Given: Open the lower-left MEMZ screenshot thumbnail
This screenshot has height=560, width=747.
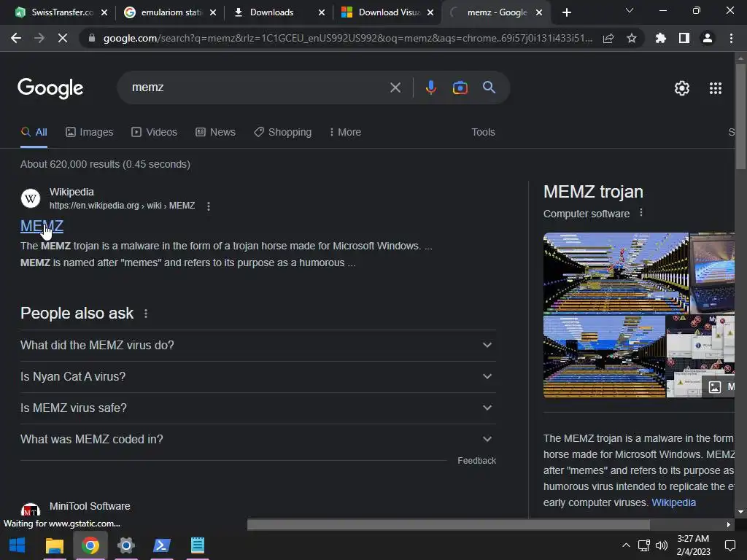Looking at the screenshot, I should point(604,356).
